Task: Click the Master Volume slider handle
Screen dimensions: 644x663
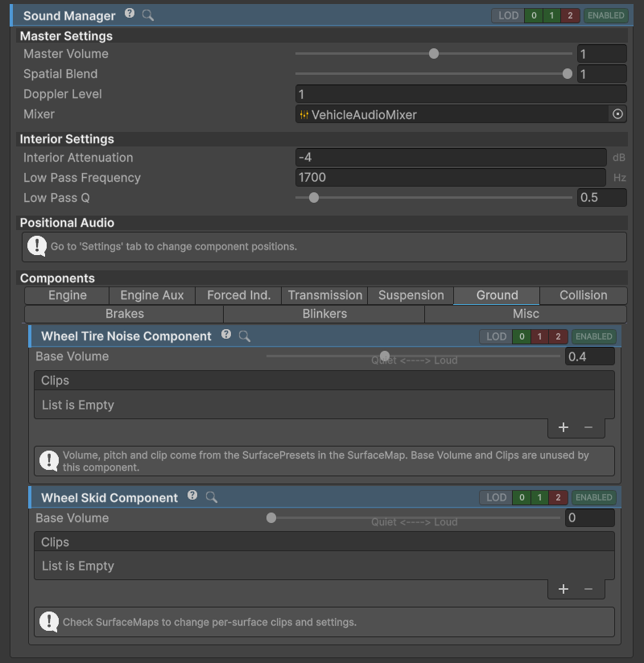Action: [x=434, y=54]
